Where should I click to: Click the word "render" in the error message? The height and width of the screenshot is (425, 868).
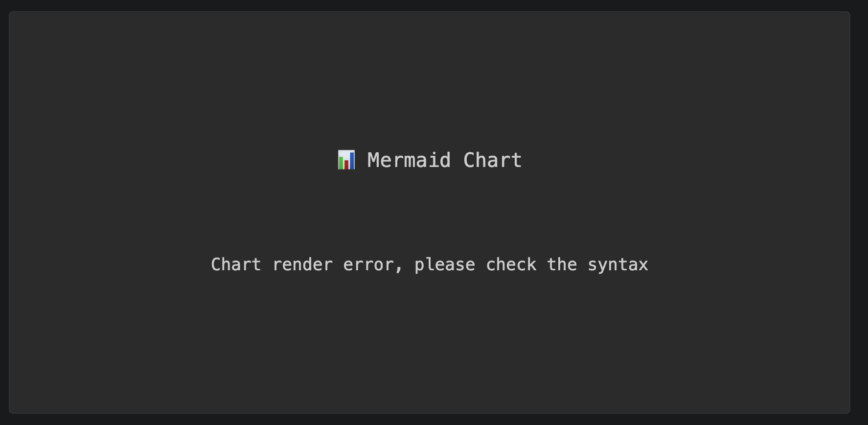click(x=302, y=265)
